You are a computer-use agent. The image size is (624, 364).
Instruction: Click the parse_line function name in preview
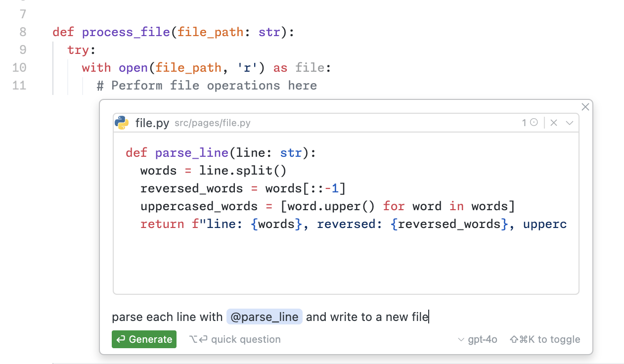tap(192, 153)
